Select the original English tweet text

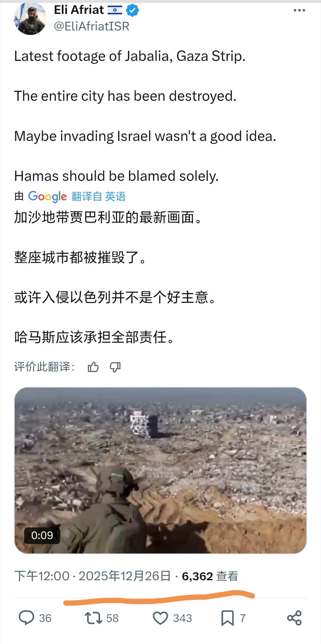click(x=145, y=116)
